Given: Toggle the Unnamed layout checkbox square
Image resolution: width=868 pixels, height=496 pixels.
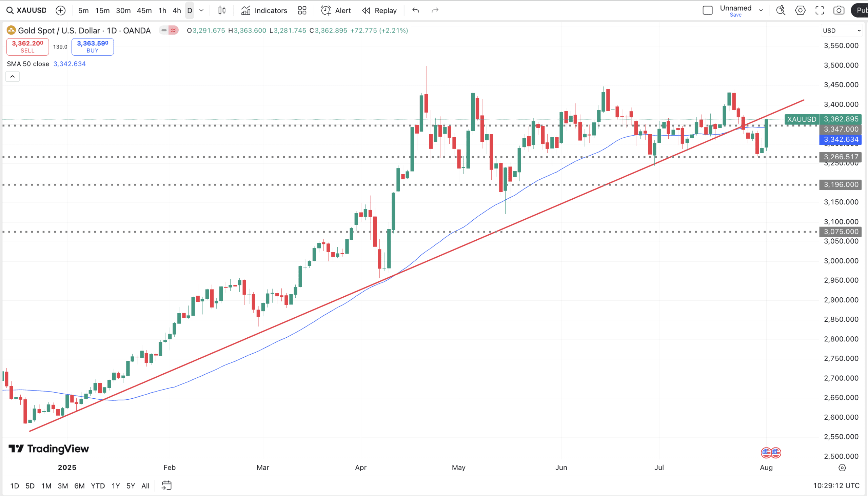Looking at the screenshot, I should pyautogui.click(x=708, y=11).
